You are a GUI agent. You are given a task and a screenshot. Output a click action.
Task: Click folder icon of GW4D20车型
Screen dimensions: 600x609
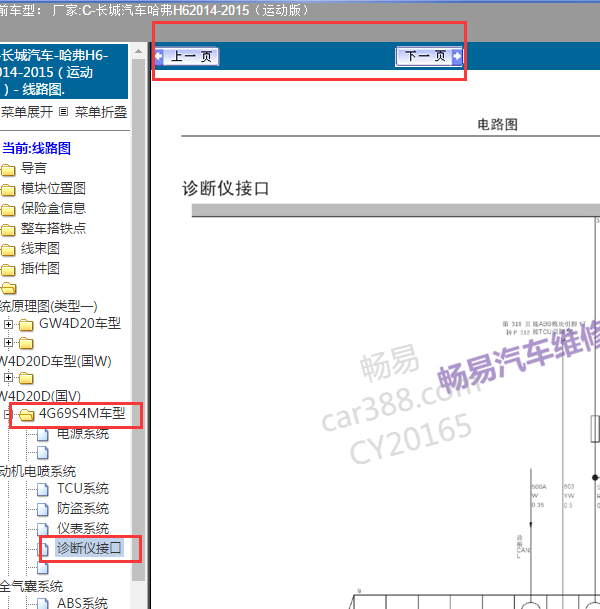[26, 325]
